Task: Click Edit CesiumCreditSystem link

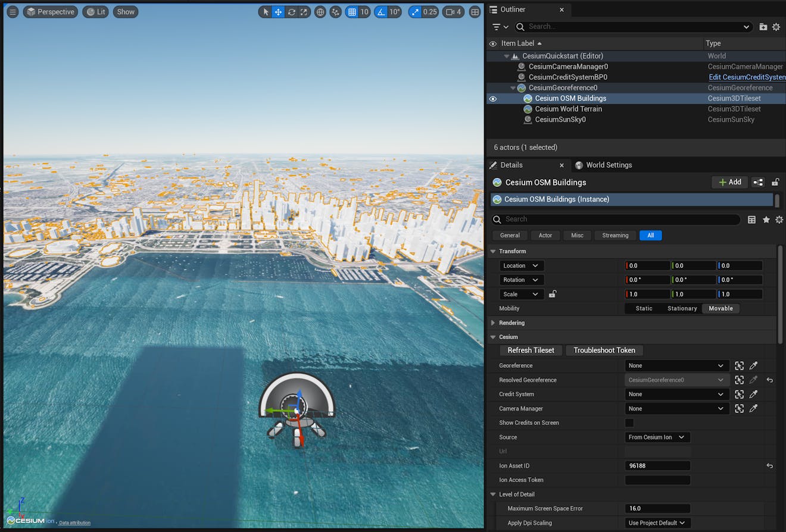Action: 746,77
